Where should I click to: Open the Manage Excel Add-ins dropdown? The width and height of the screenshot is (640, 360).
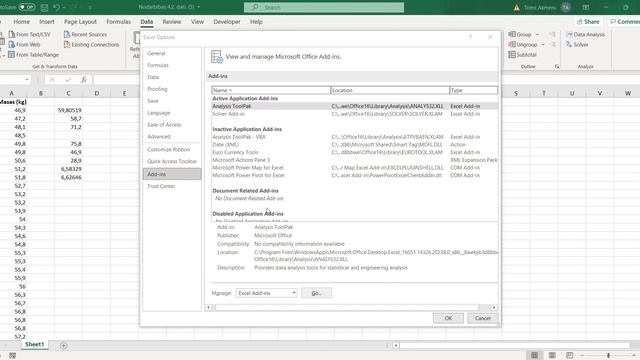267,293
